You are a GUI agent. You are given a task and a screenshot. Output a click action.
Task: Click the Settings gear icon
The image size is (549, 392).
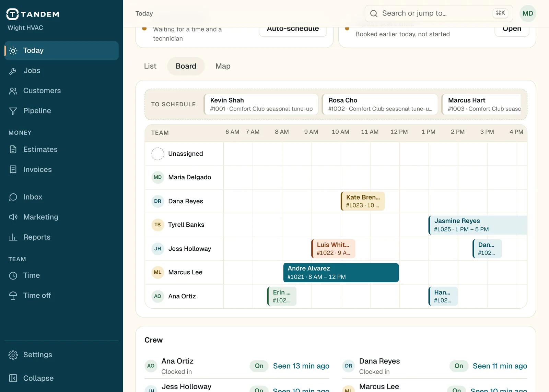(x=13, y=355)
